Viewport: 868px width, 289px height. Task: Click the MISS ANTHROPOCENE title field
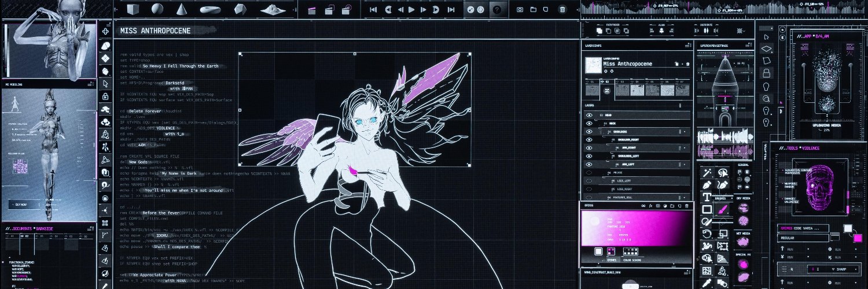pyautogui.click(x=154, y=31)
